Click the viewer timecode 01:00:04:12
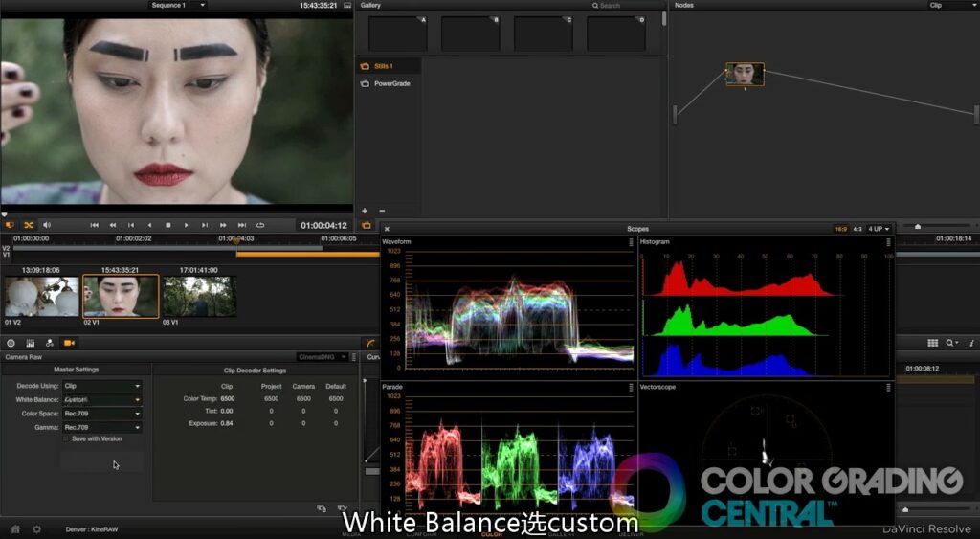The width and height of the screenshot is (980, 539). point(323,225)
